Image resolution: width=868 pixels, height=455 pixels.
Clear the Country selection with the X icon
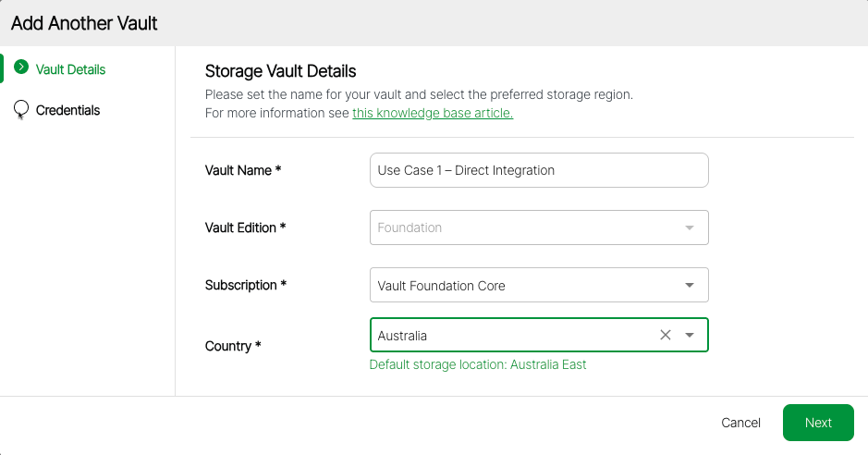point(665,335)
